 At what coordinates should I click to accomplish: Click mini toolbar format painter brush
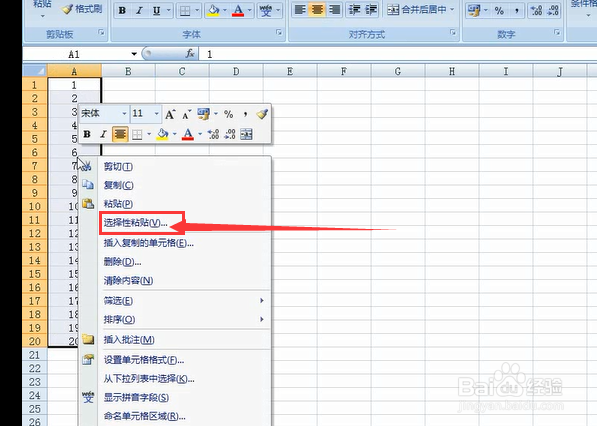click(x=262, y=114)
